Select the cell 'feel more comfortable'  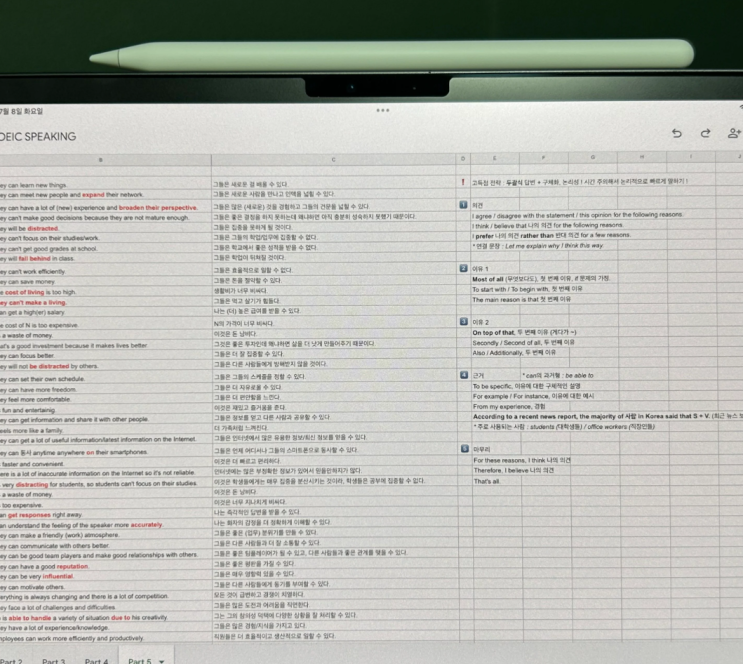pyautogui.click(x=106, y=400)
